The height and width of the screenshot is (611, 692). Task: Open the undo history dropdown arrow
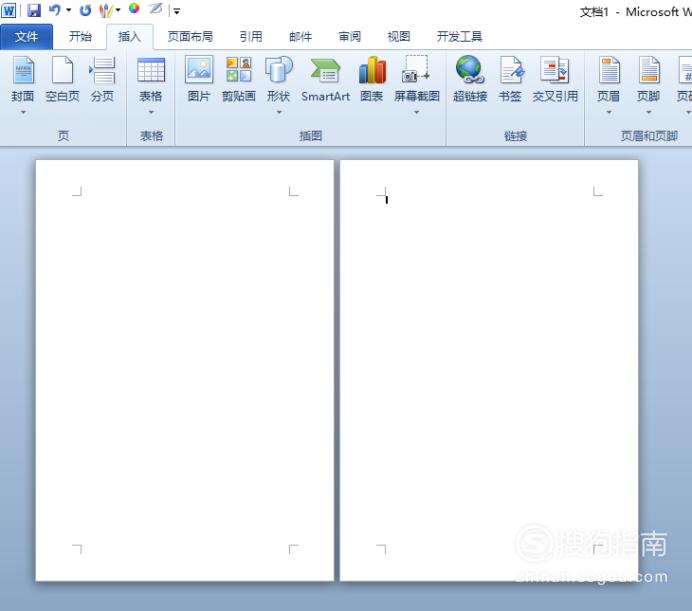click(69, 10)
